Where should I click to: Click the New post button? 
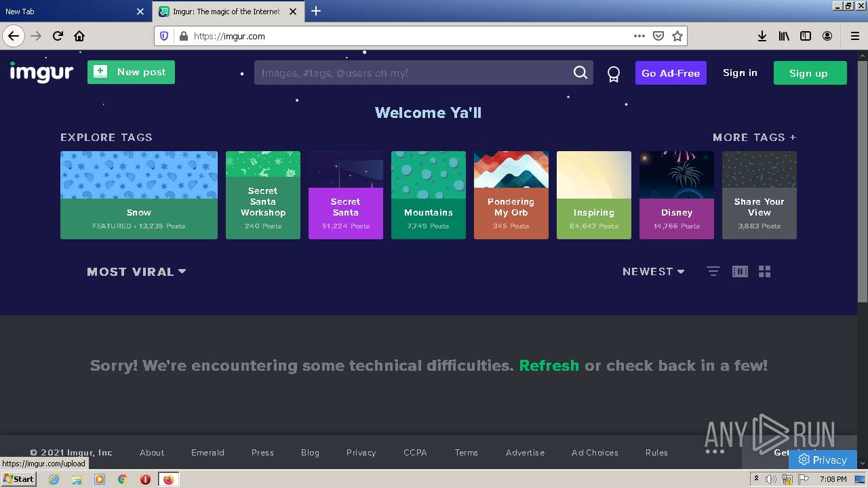(x=131, y=73)
